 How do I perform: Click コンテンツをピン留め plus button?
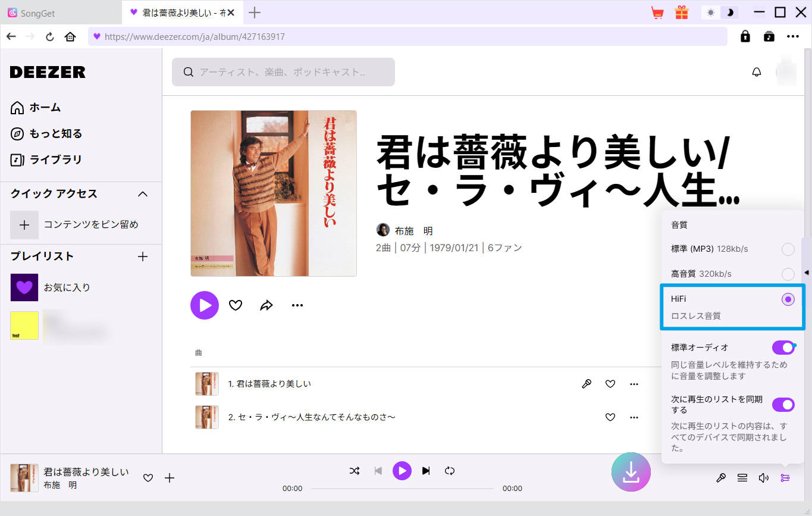(x=24, y=224)
